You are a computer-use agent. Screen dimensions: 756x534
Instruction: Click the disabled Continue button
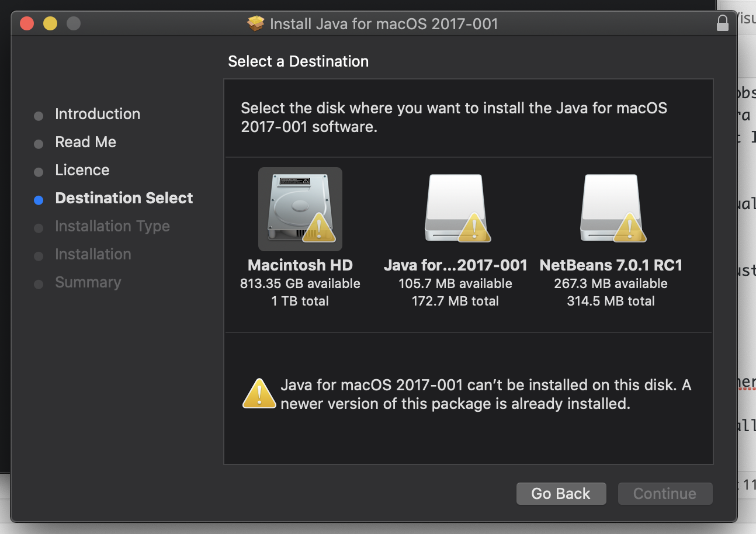tap(665, 494)
